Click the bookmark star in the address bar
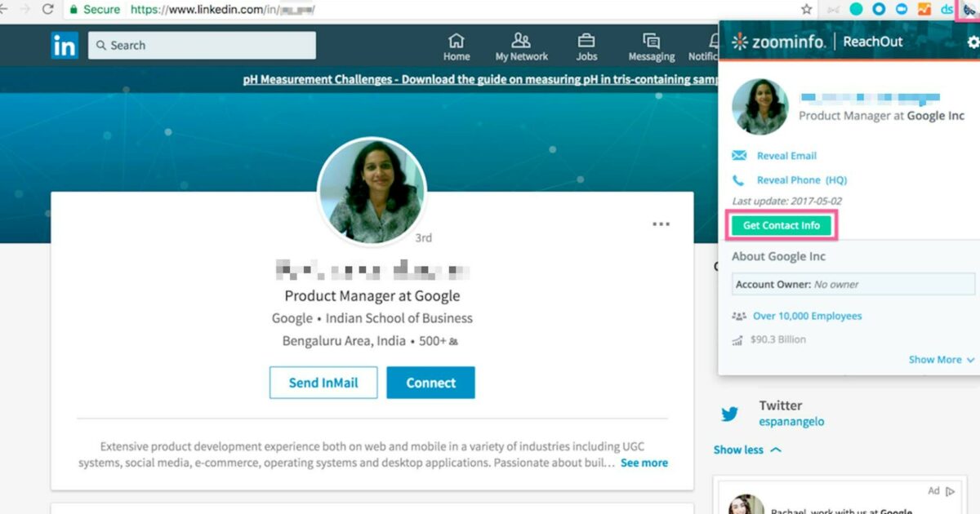980x514 pixels. coord(806,9)
